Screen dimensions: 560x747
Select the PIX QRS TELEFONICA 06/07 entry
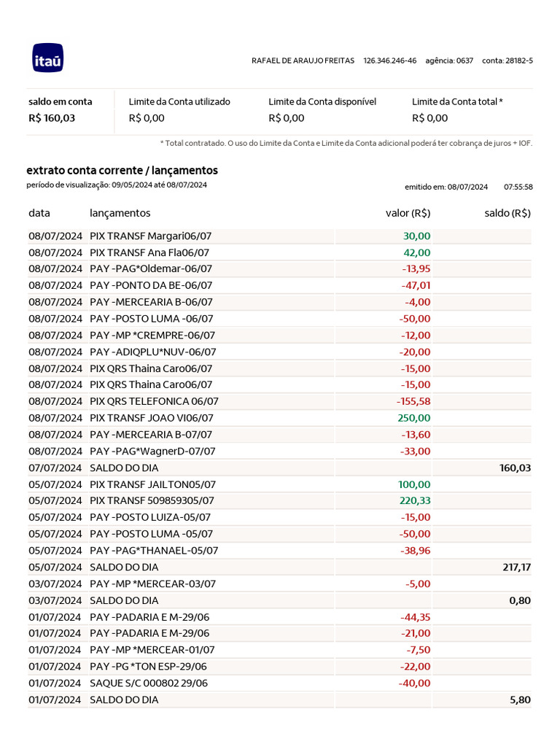tap(154, 401)
